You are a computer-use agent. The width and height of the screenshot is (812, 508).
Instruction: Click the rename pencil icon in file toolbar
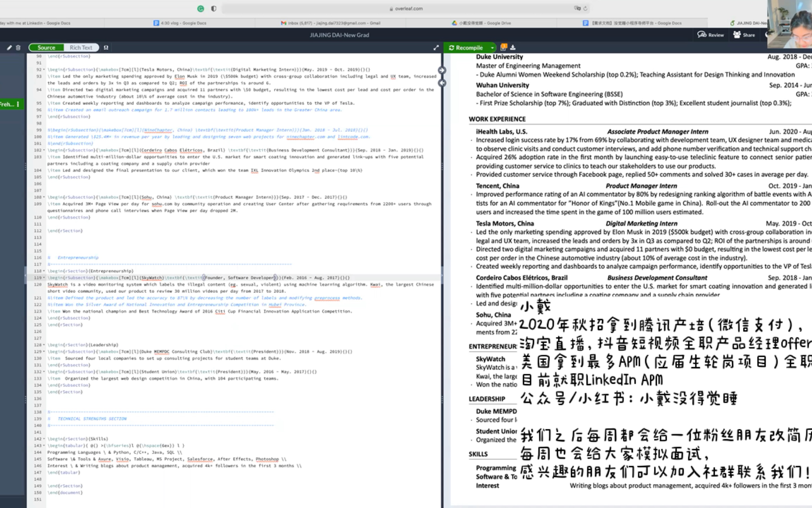9,48
